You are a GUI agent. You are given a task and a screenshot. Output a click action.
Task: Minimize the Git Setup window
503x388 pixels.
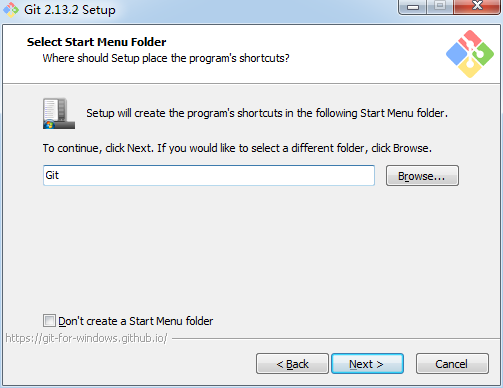413,7
